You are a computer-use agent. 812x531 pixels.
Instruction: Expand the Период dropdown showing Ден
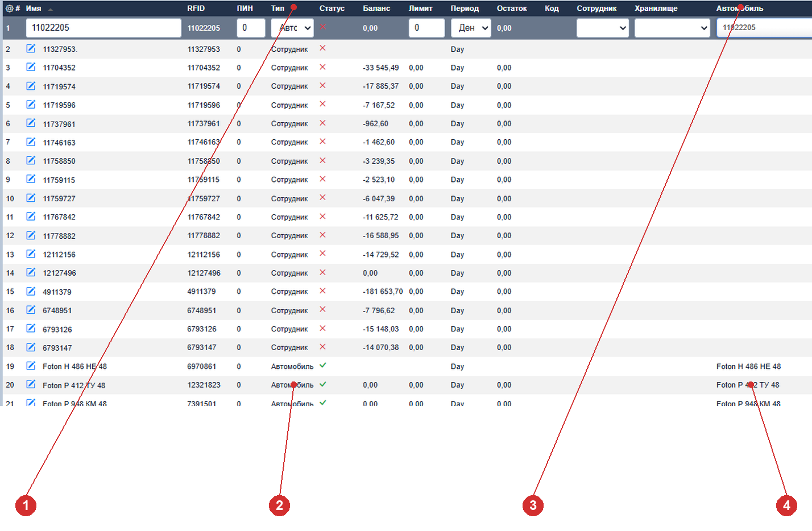pyautogui.click(x=471, y=28)
